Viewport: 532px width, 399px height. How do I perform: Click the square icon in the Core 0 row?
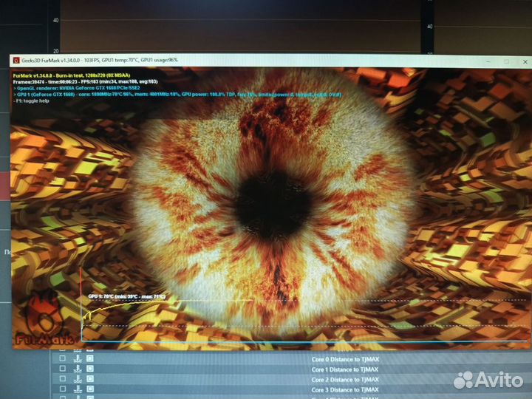pos(90,359)
